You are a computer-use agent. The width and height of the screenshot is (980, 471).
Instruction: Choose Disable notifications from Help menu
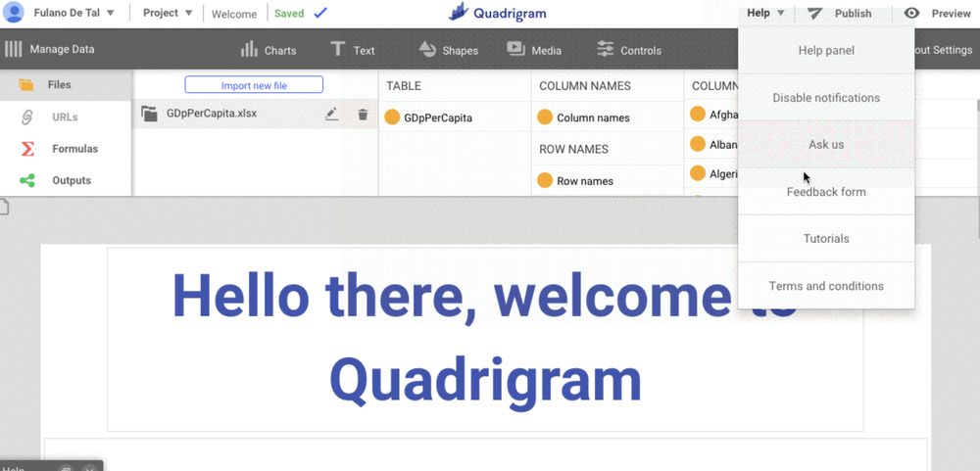[x=826, y=98]
